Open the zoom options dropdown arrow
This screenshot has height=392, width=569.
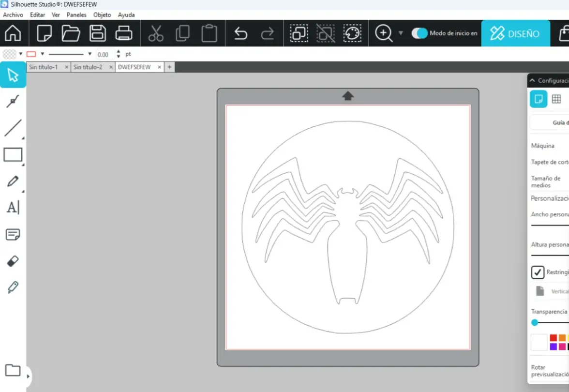point(401,33)
